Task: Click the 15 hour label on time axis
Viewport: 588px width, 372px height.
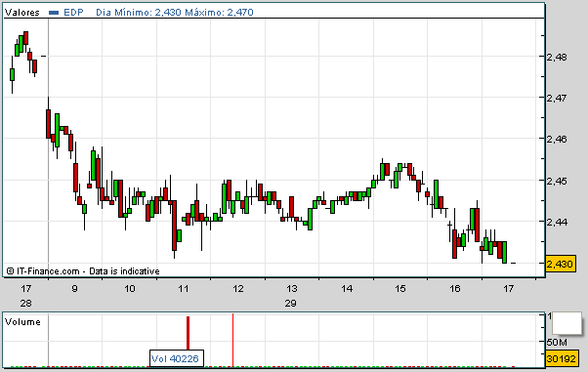Action: tap(400, 288)
